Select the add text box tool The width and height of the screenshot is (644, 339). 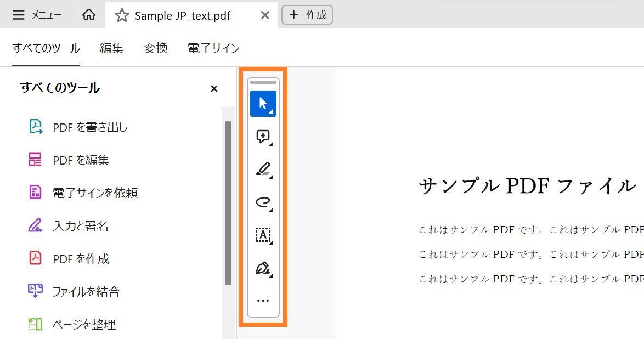tap(262, 235)
